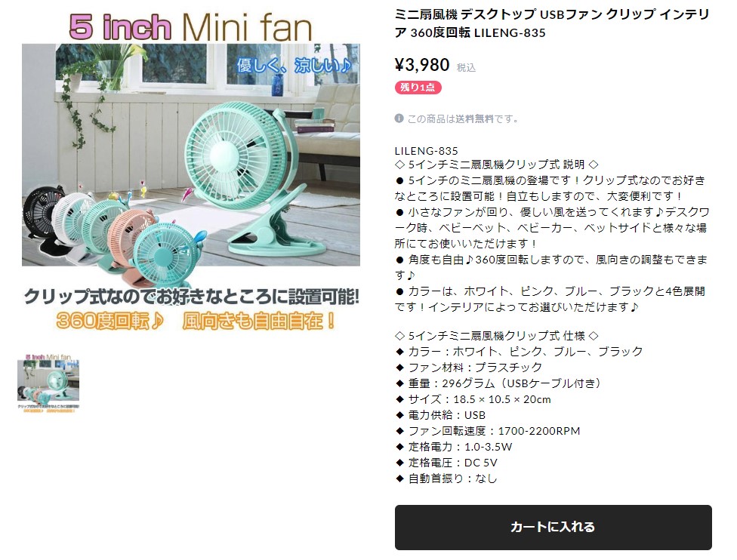Click the サイズ：18.5 × 10.5 × 20cm spec line
This screenshot has width=737, height=560.
473,399
